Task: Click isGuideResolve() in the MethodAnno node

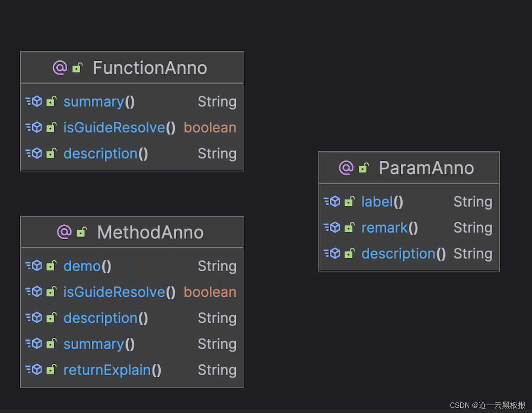Action: (x=119, y=292)
